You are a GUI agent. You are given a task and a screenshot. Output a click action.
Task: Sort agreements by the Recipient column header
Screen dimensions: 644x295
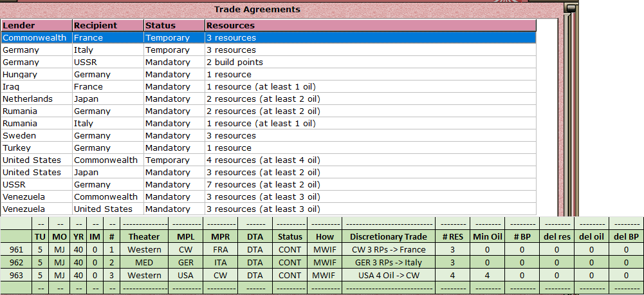coord(108,26)
